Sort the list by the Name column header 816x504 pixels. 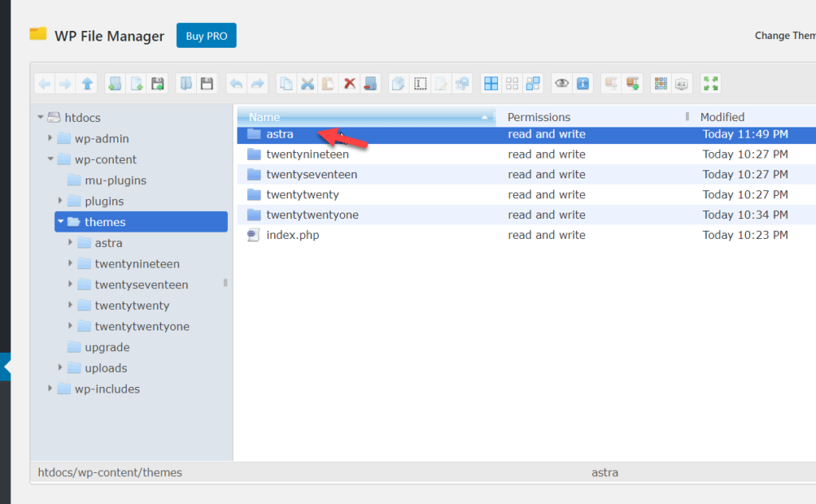click(366, 117)
